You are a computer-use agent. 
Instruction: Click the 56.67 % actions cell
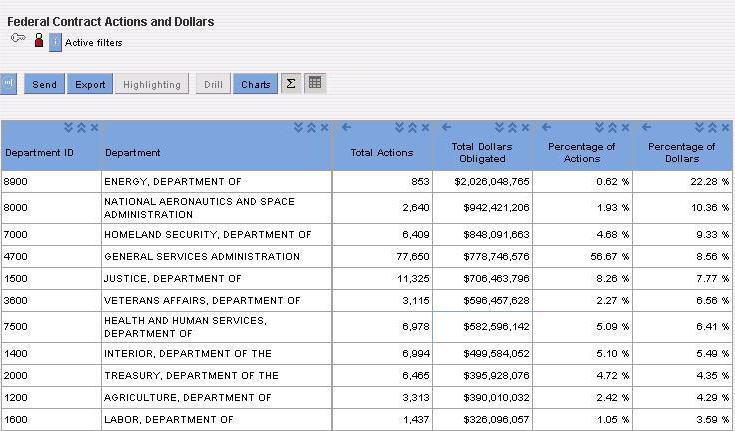click(x=583, y=257)
